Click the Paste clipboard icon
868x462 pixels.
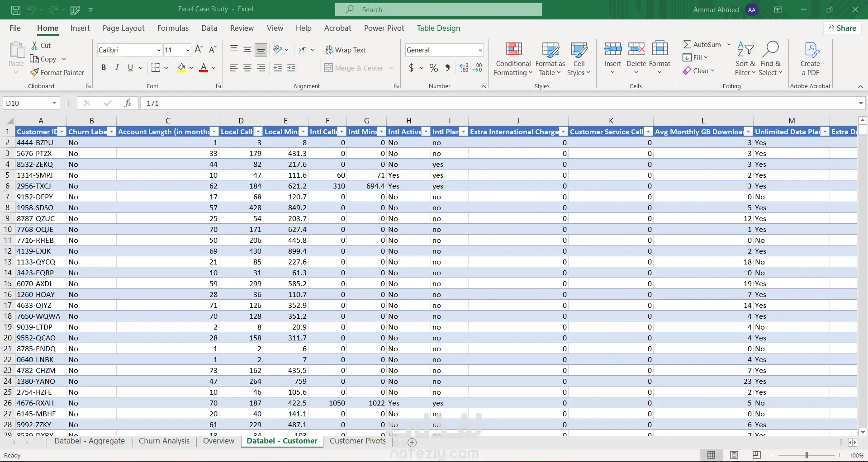(17, 50)
